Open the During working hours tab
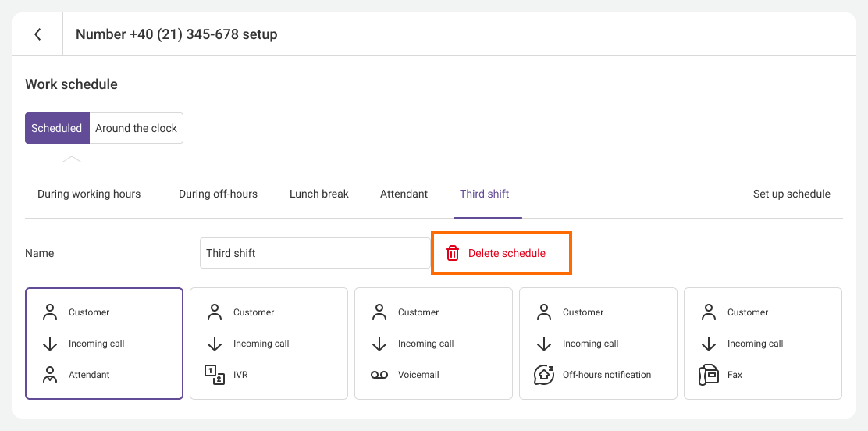 (x=89, y=194)
